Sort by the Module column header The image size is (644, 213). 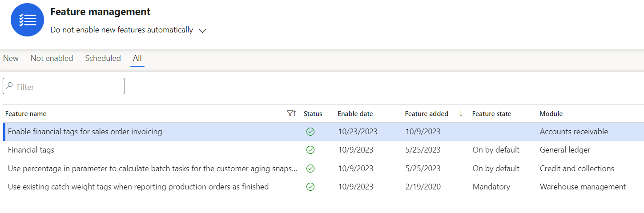551,114
